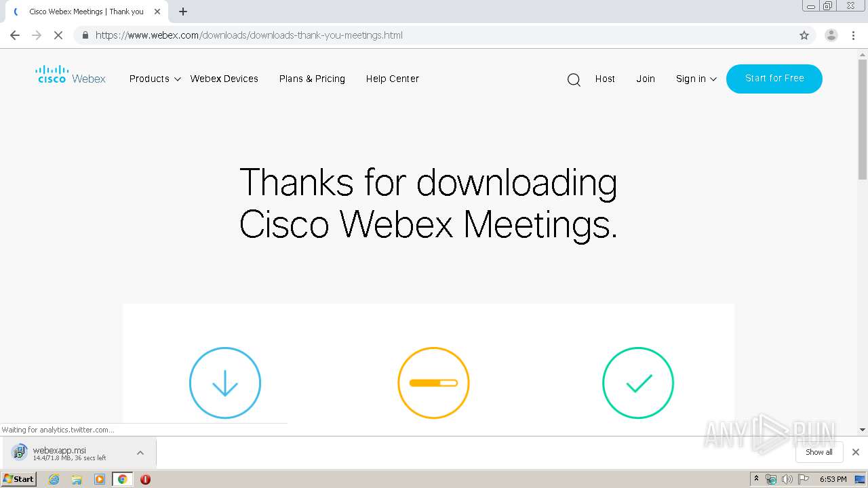Click the blue download arrow circle icon
The height and width of the screenshot is (488, 868).
(225, 383)
